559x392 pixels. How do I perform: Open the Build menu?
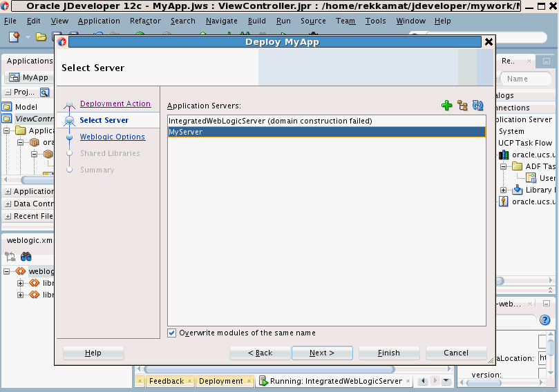click(256, 21)
